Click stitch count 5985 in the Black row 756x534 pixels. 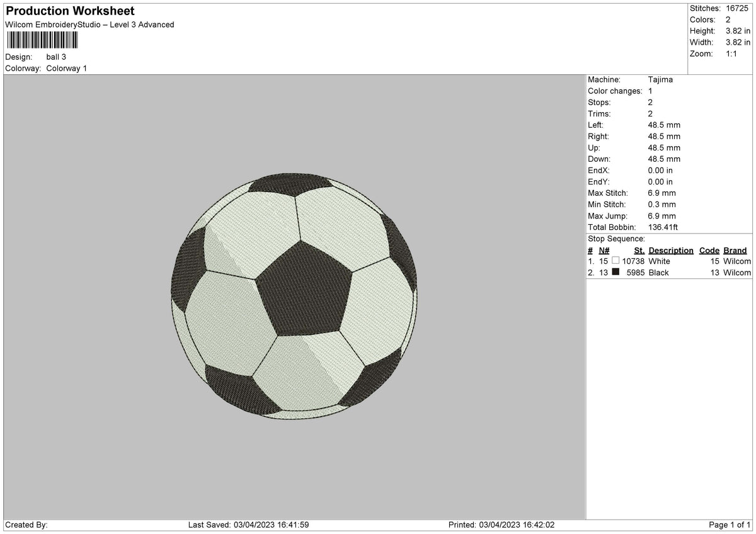point(636,272)
